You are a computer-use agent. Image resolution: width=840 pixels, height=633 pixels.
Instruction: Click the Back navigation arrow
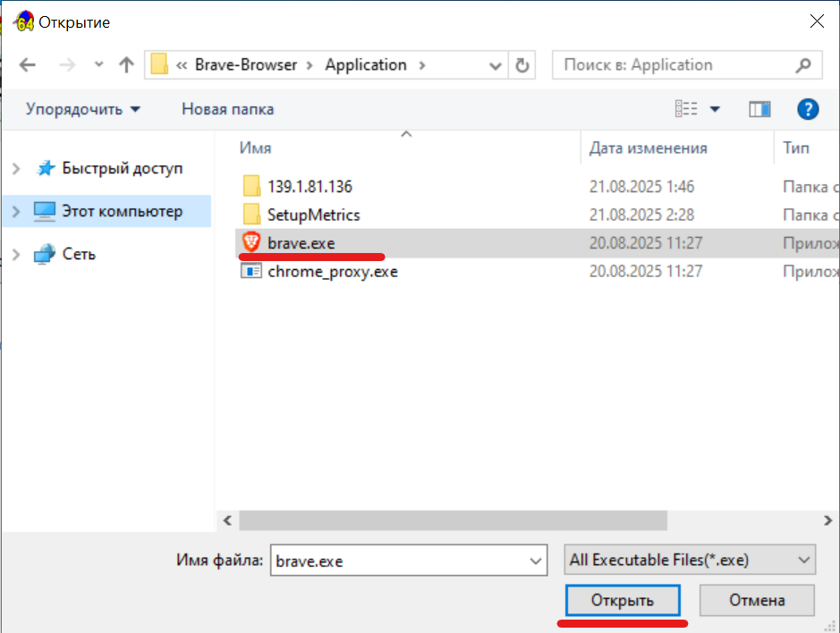click(x=28, y=65)
